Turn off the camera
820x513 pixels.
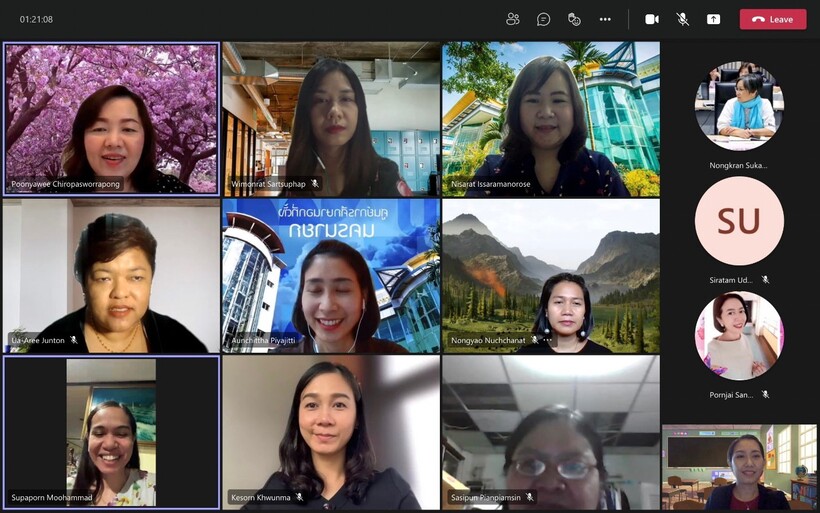point(652,19)
